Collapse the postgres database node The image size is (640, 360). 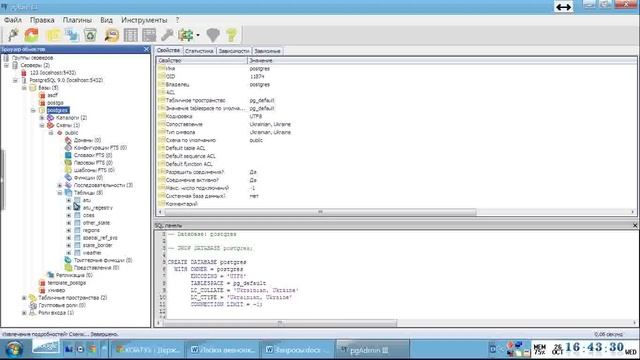pyautogui.click(x=33, y=110)
